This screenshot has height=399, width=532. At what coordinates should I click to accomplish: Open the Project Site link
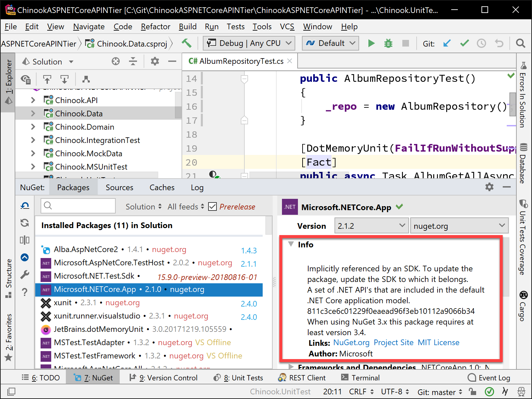click(393, 342)
